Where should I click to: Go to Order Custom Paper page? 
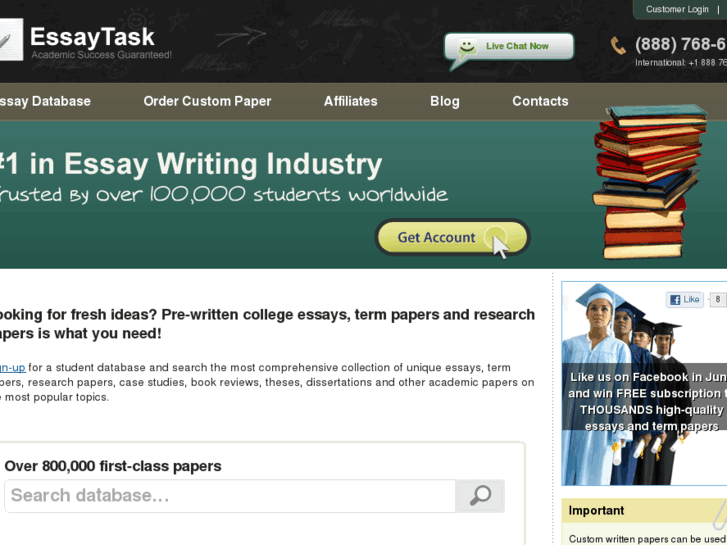coord(207,101)
